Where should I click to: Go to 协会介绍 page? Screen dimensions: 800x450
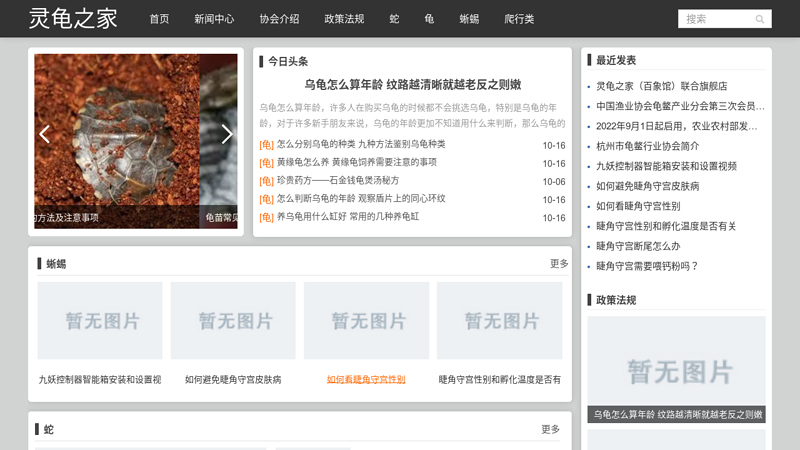(x=279, y=19)
